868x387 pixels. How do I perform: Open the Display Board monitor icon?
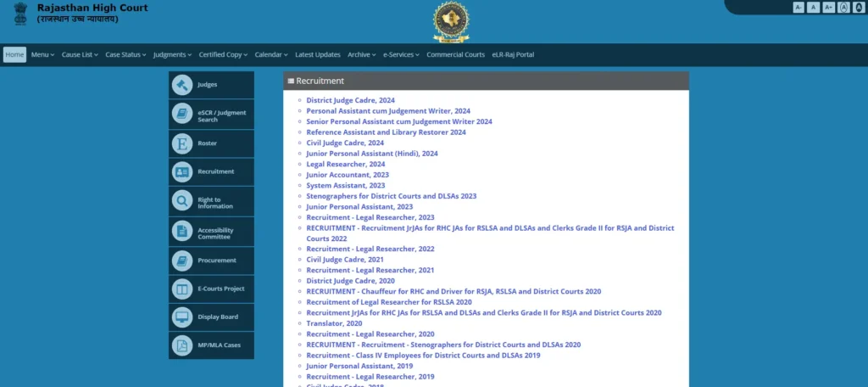[182, 317]
